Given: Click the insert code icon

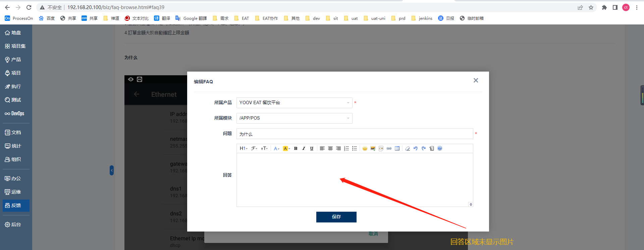Looking at the screenshot, I should (381, 149).
